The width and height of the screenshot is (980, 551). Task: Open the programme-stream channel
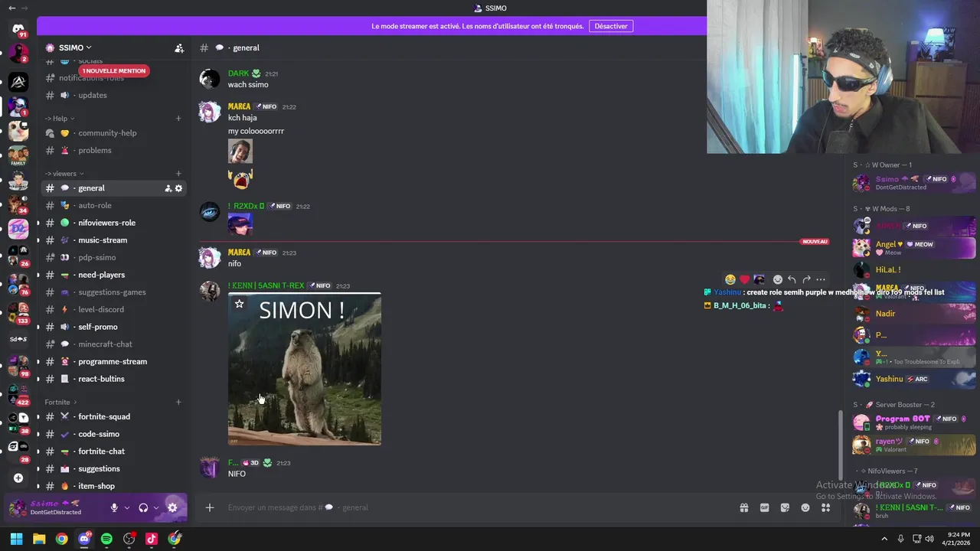click(x=113, y=361)
